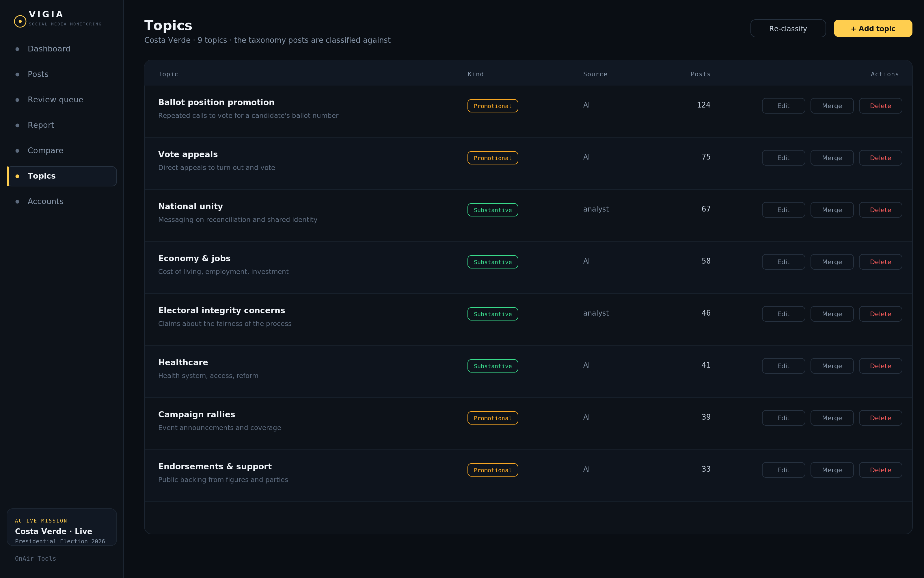Click the Re-classify button

tap(788, 29)
